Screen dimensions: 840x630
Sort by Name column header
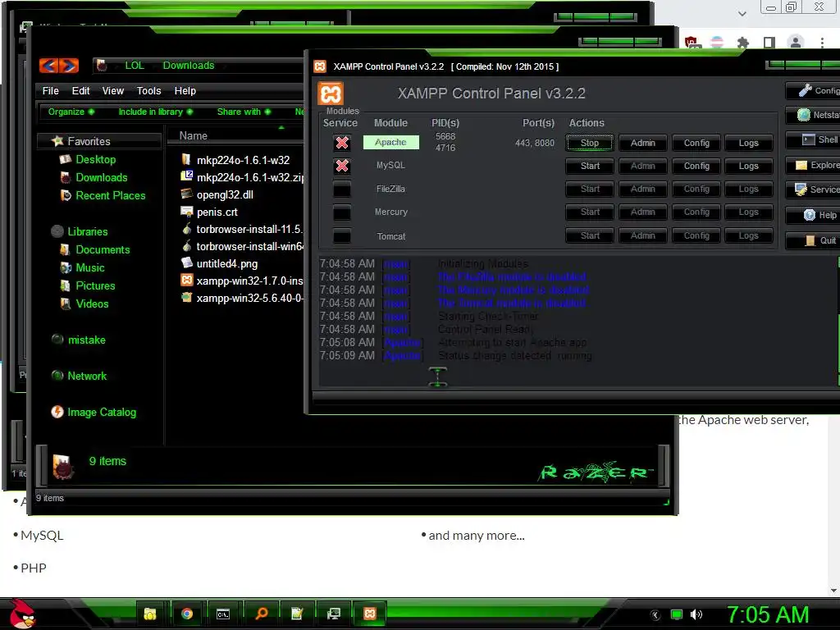click(x=194, y=135)
